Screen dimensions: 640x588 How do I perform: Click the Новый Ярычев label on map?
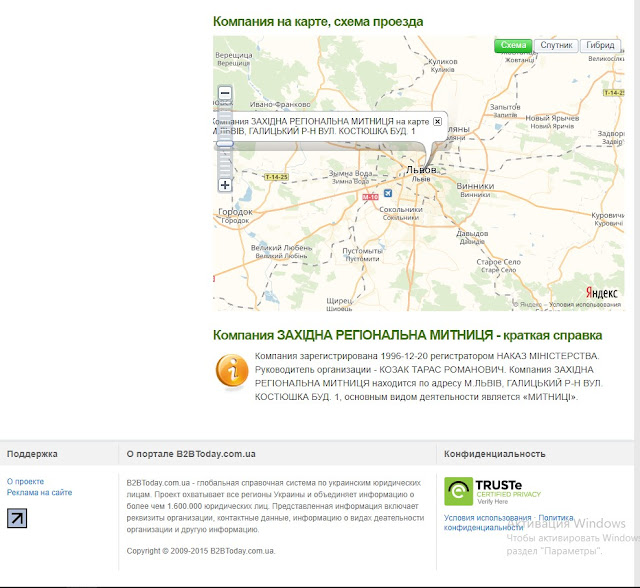[x=552, y=118]
